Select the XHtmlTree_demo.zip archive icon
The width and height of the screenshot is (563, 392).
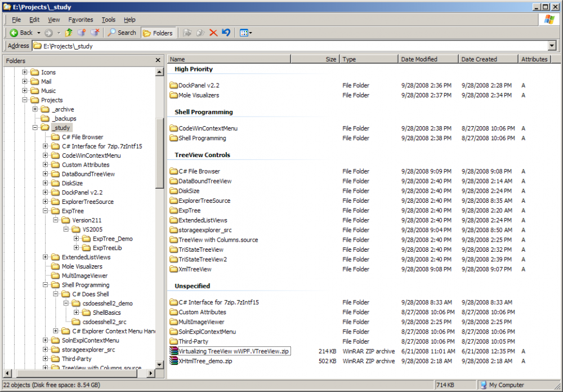point(174,361)
